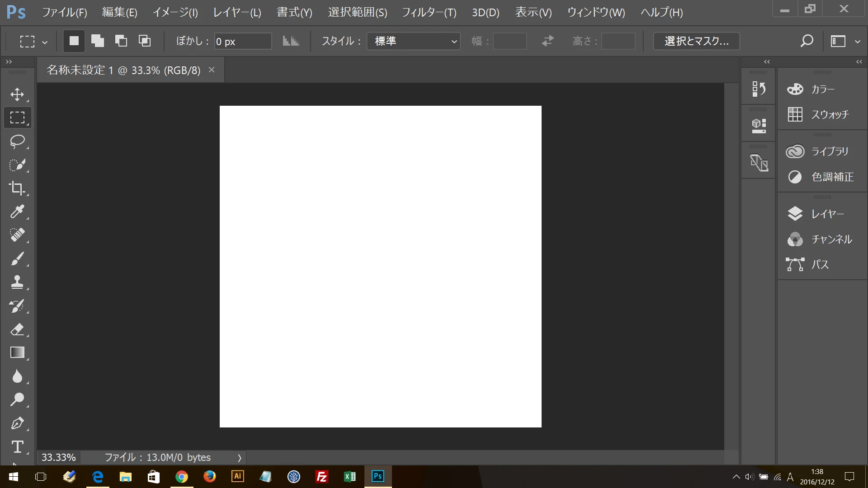The height and width of the screenshot is (488, 868).
Task: Select the Lasso tool
Action: click(x=17, y=141)
